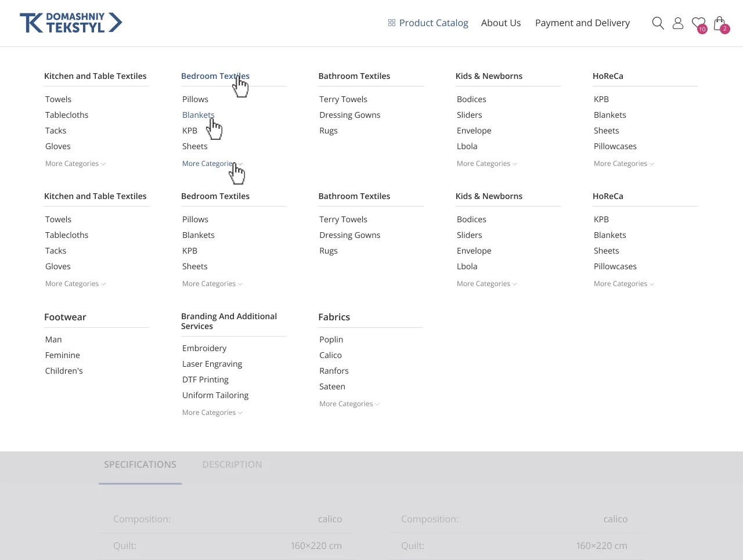Switch to the Specifications tab

point(140,464)
